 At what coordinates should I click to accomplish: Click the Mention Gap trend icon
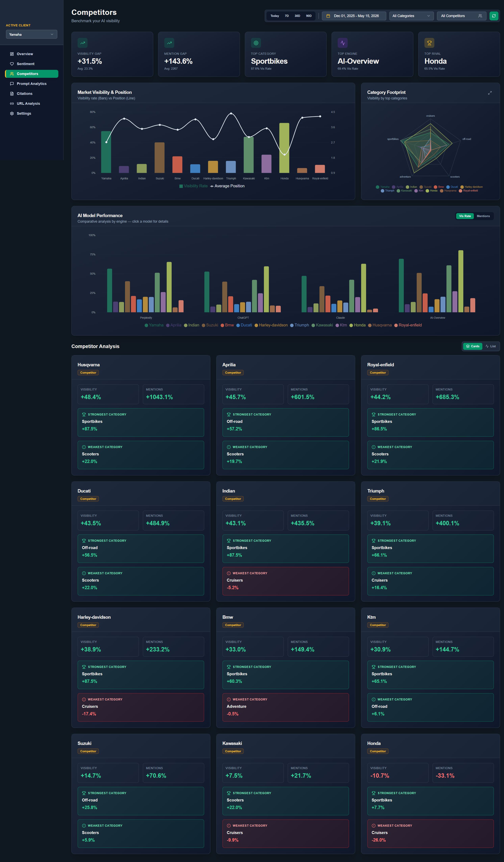click(x=169, y=43)
